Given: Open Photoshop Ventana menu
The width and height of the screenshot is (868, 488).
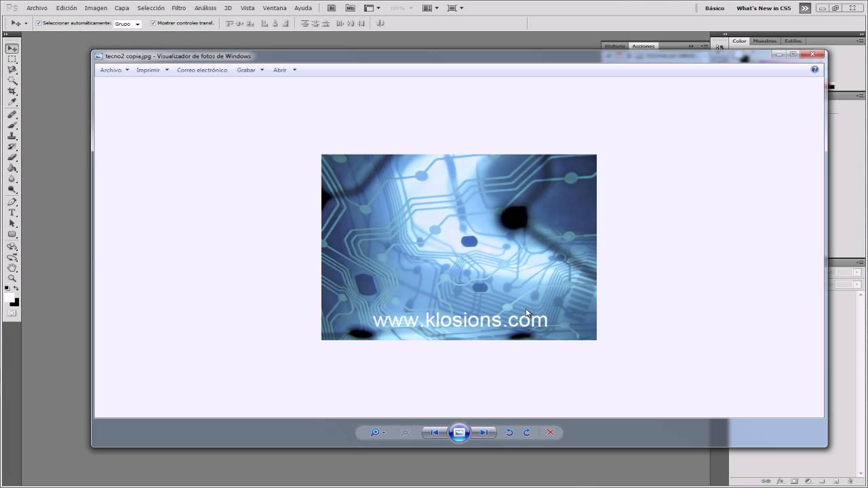Looking at the screenshot, I should (275, 8).
